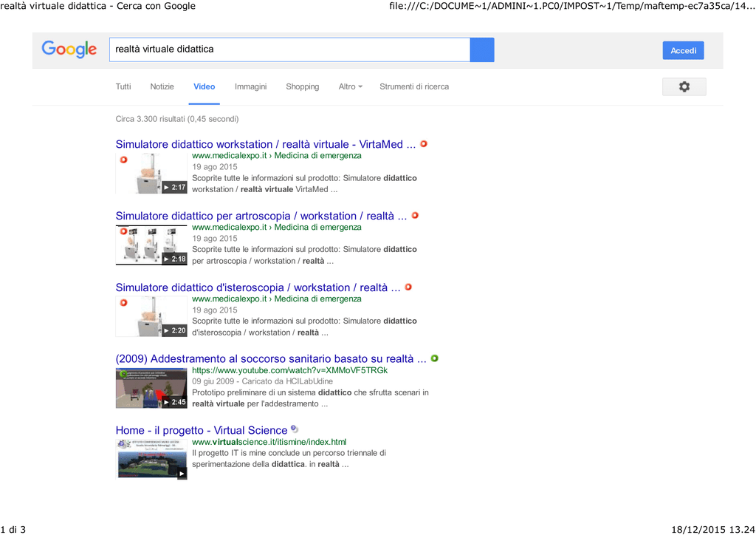Open '(2009) Addestramento al soccorso sanitario' result
Screen dimensions: 756x535
tap(271, 359)
